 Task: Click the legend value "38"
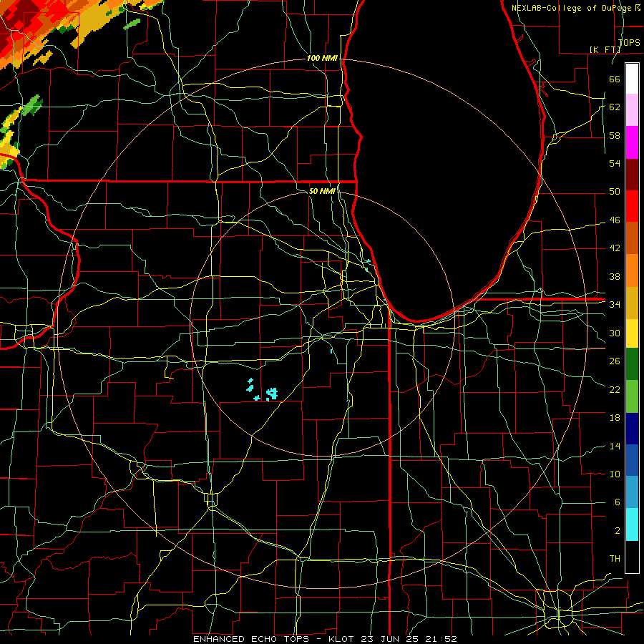coord(615,277)
